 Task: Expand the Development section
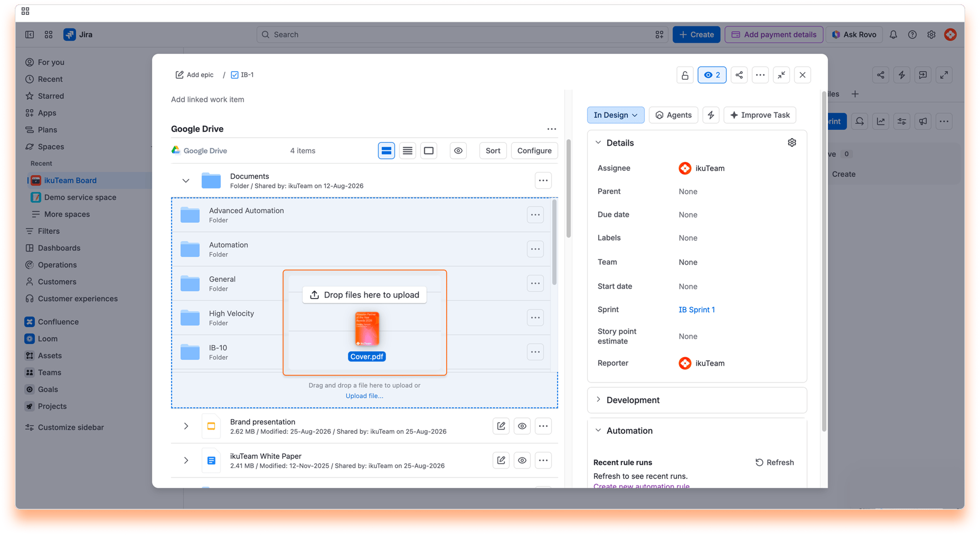598,400
